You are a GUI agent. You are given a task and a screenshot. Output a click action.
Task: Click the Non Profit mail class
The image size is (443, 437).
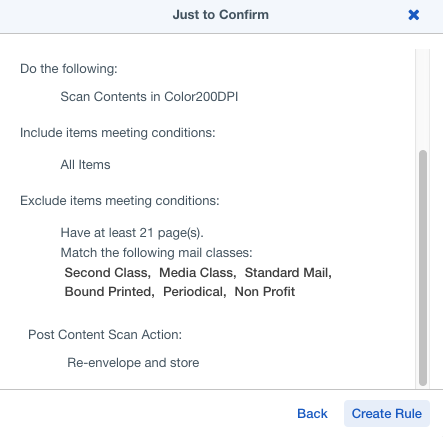coord(265,292)
